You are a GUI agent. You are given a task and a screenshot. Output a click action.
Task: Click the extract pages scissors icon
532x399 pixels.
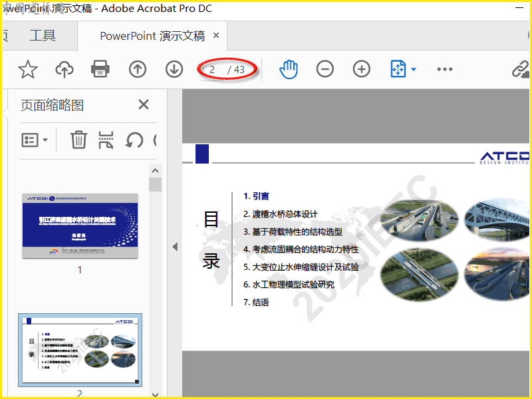coord(106,140)
